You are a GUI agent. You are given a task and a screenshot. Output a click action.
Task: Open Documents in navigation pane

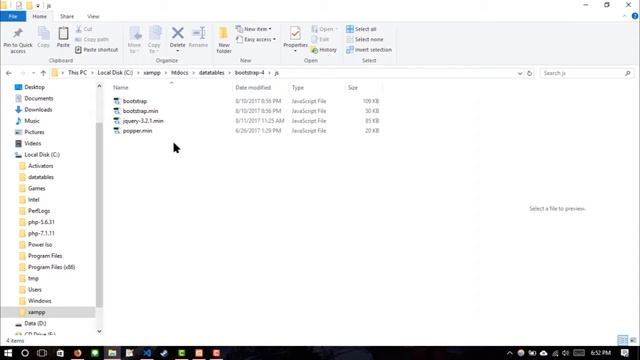[x=38, y=98]
